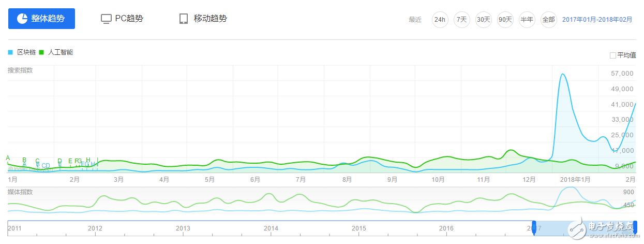644x244 pixels.
Task: Switch to the PC趋势 tab
Action: pos(122,19)
